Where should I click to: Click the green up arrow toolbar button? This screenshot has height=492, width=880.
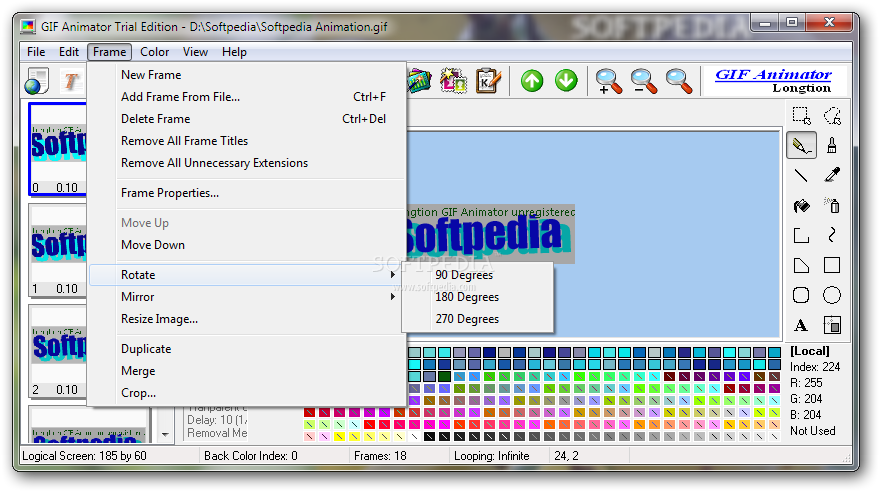pyautogui.click(x=531, y=81)
